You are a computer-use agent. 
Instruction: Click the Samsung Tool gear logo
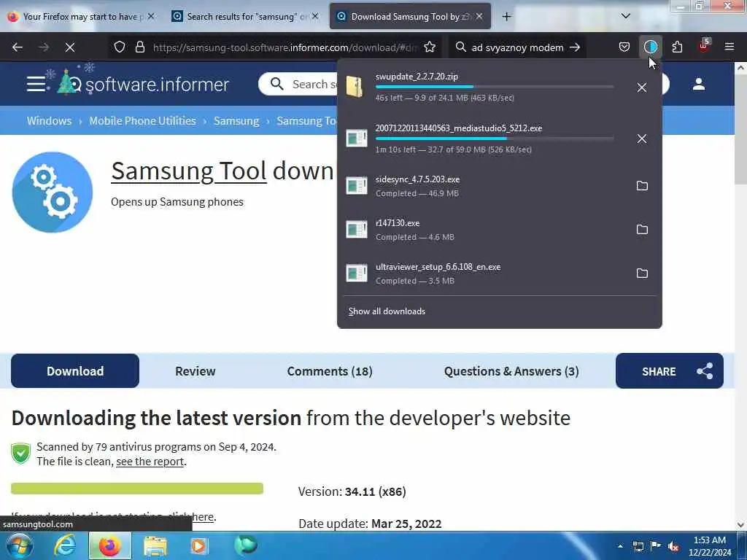coord(53,192)
